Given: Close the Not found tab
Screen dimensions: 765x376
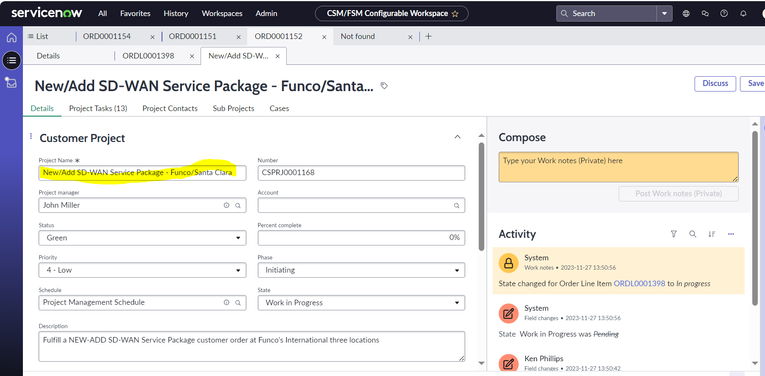Looking at the screenshot, I should pyautogui.click(x=410, y=37).
